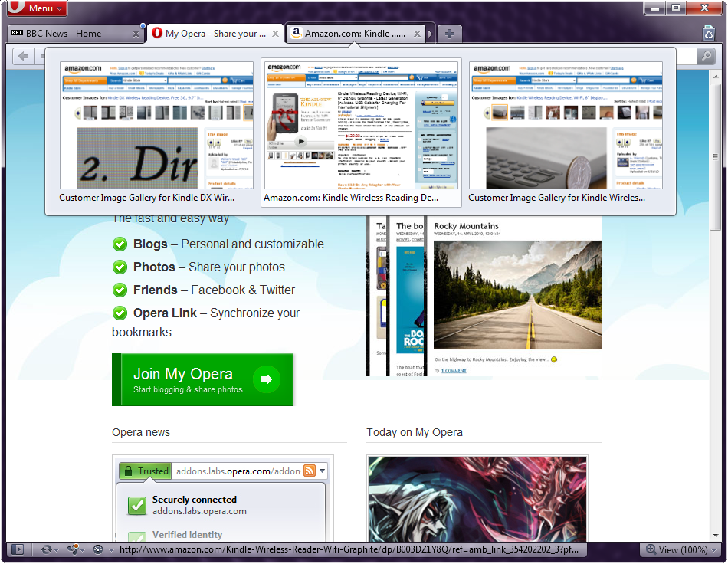Open the 1 COMMENT link

click(x=453, y=371)
